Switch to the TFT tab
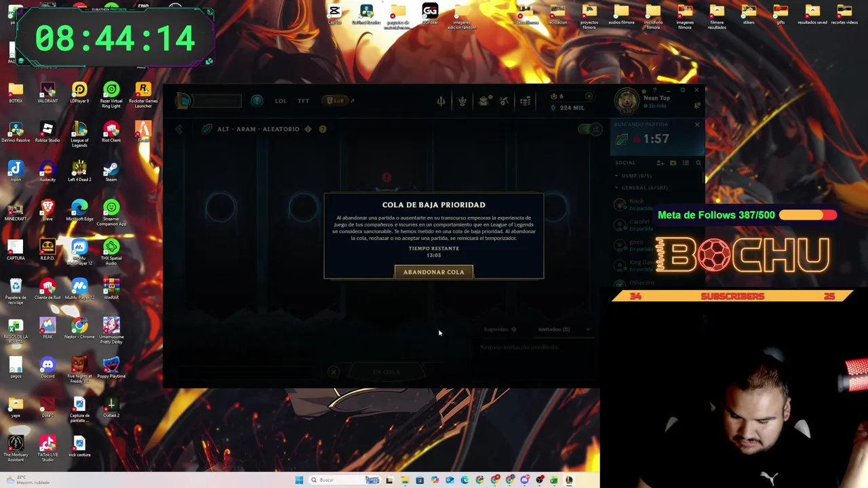 tap(303, 101)
